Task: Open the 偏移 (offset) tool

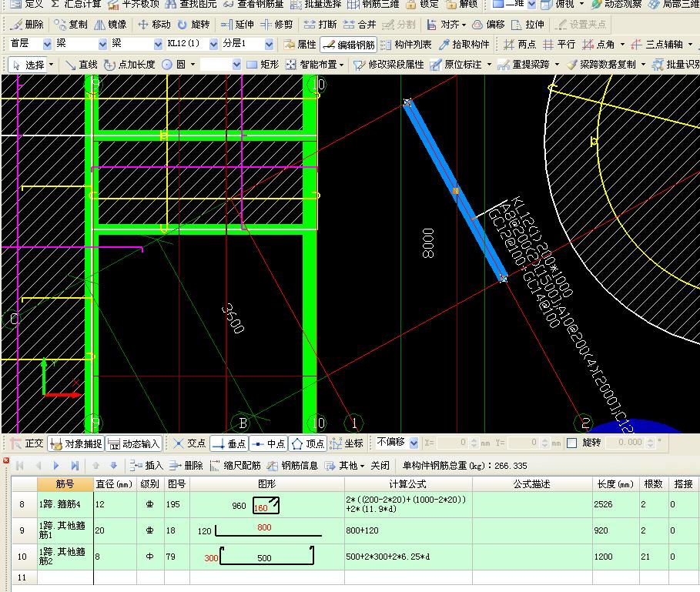Action: (x=488, y=25)
